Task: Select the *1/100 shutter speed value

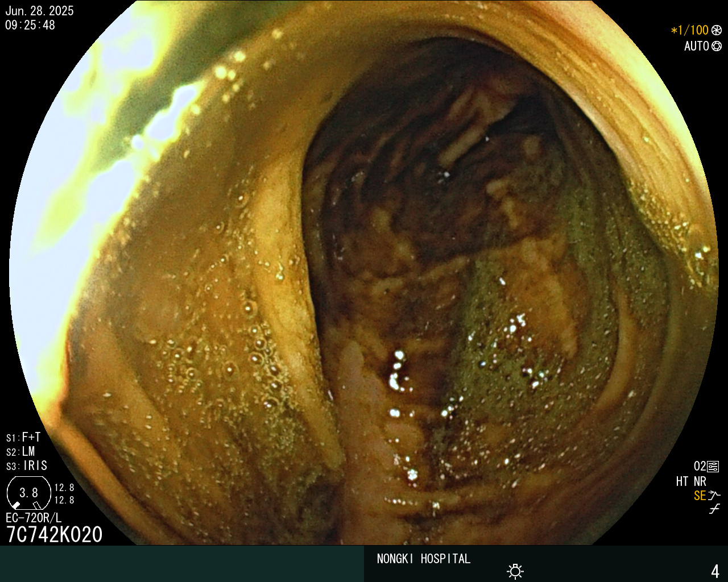Action: pos(690,30)
